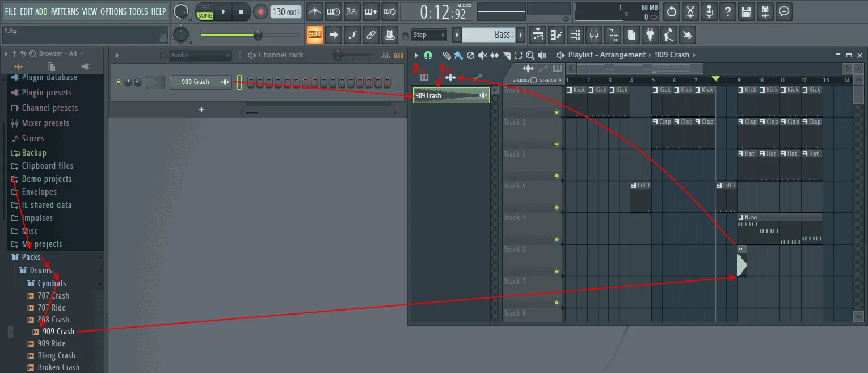Switch to PAT mode
Image resolution: width=868 pixels, height=373 pixels.
pyautogui.click(x=205, y=7)
